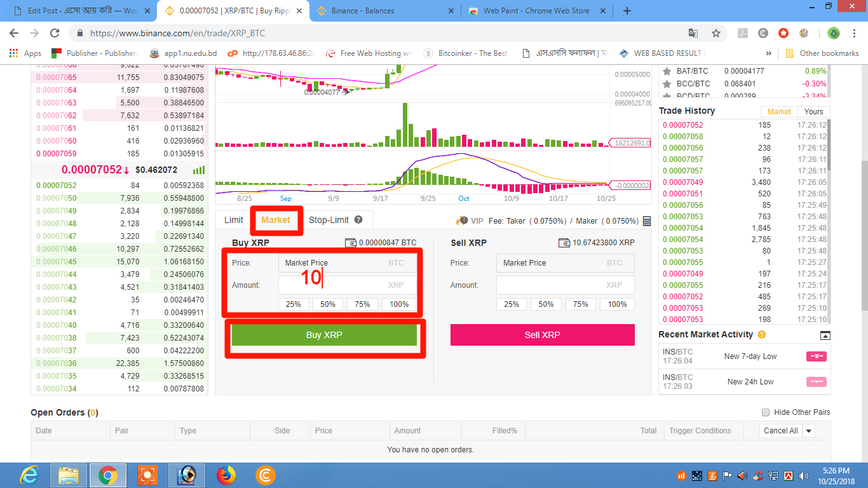Choose 25% under Sell XRP amount
The height and width of the screenshot is (488, 868).
click(x=512, y=304)
